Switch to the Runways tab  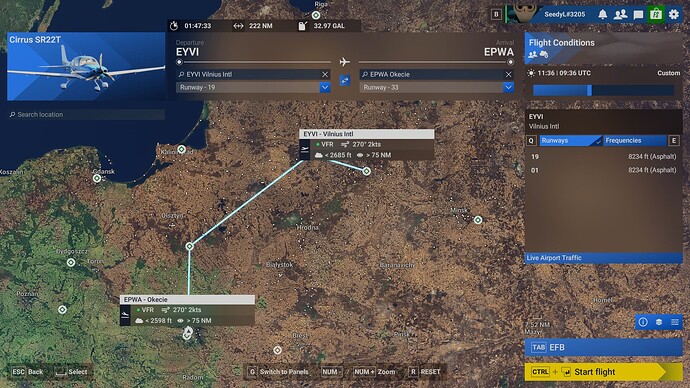point(570,141)
